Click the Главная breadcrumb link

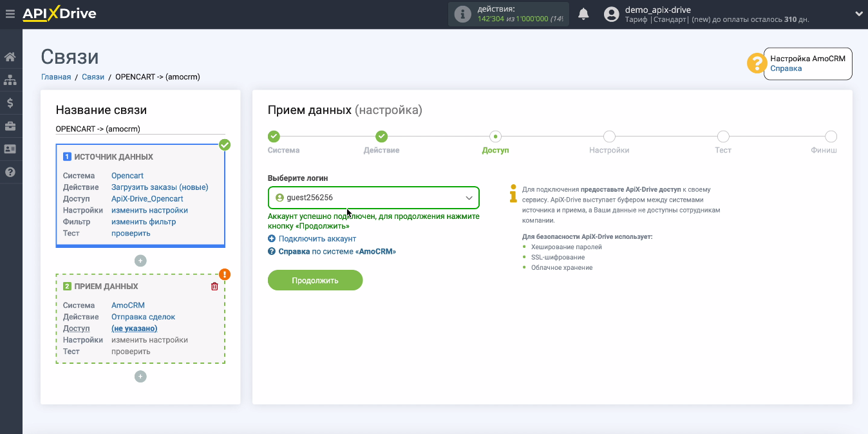(56, 77)
